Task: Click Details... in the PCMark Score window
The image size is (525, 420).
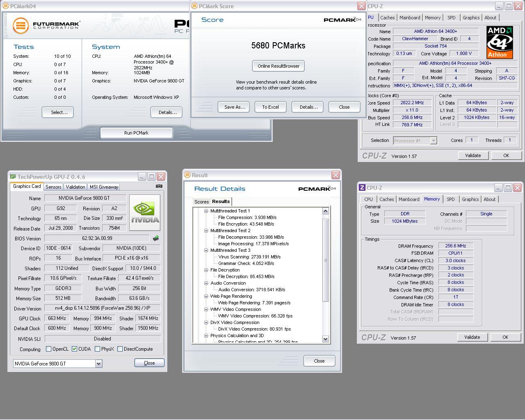Action: coord(308,107)
